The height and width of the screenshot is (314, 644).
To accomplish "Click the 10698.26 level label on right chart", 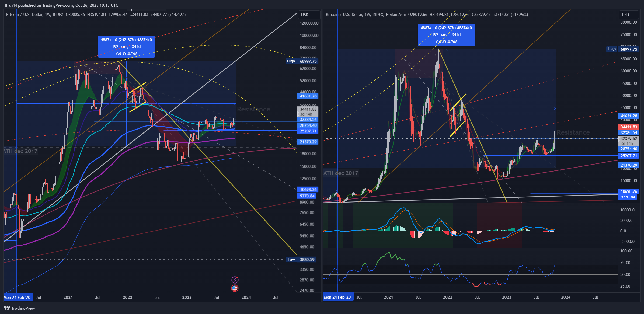I will point(628,191).
